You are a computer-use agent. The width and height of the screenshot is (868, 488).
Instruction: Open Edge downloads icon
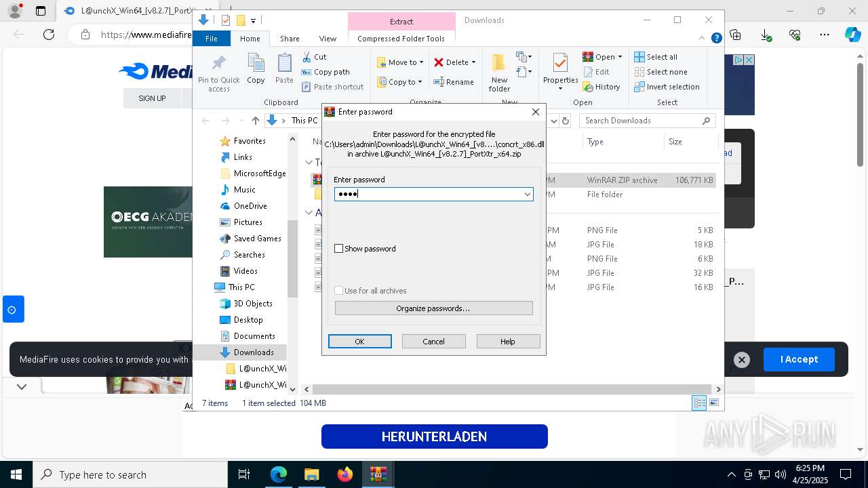coord(766,35)
